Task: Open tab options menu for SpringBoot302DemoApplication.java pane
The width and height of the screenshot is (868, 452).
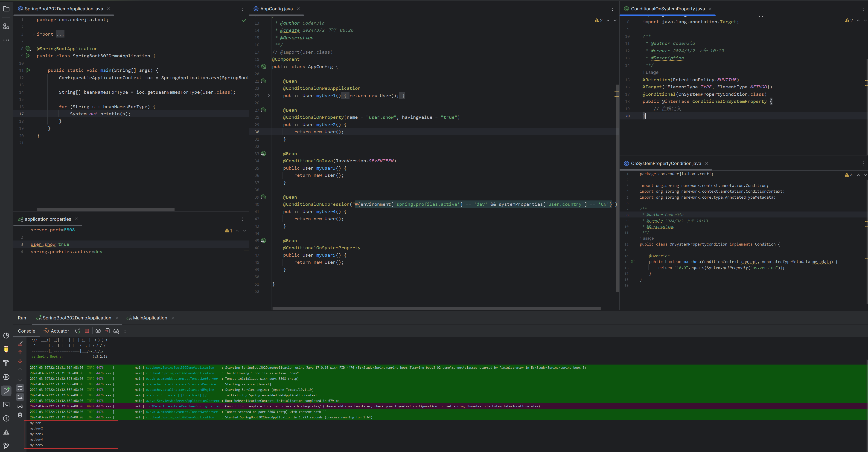Action: click(242, 9)
